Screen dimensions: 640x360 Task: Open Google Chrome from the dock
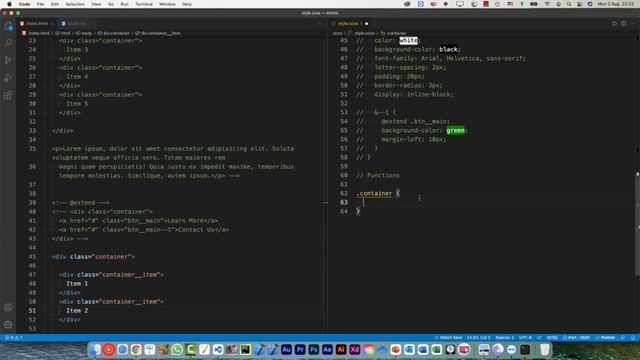click(x=136, y=349)
